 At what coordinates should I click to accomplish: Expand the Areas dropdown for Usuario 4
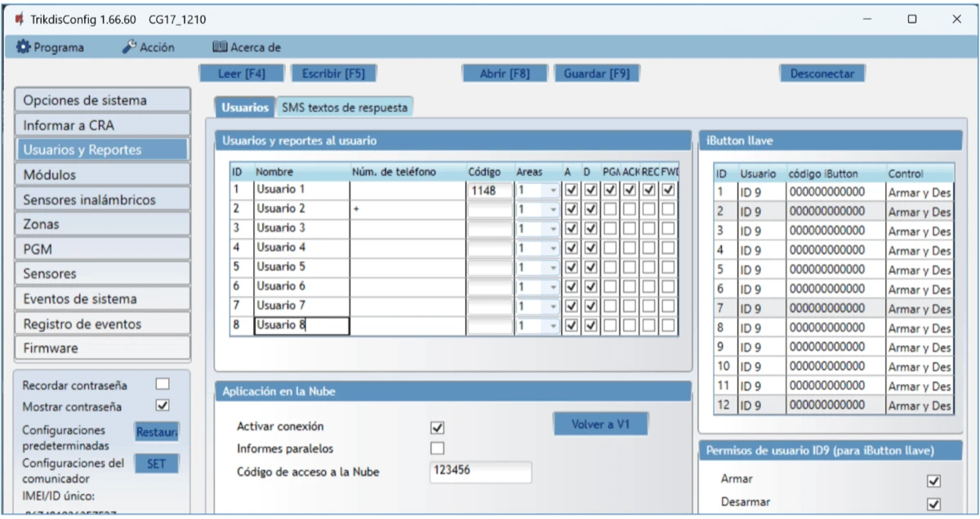(553, 248)
